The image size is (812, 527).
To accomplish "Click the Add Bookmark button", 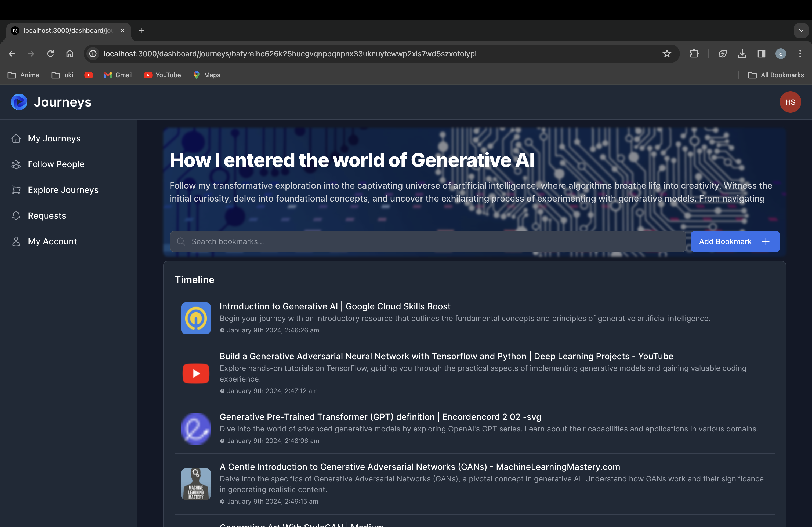I will pos(735,241).
